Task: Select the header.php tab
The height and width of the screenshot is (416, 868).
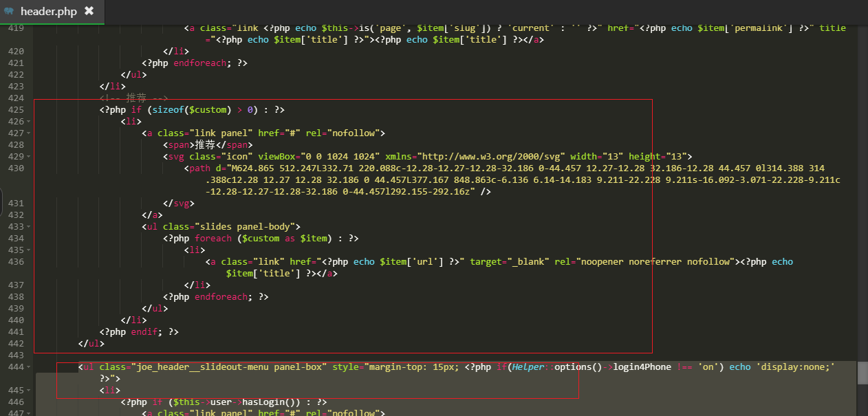Action: [48, 11]
